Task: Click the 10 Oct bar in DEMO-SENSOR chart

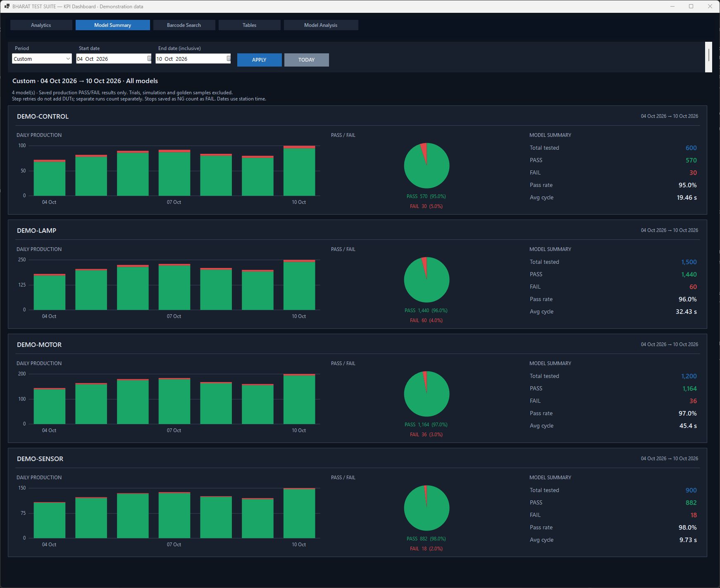Action: [299, 513]
